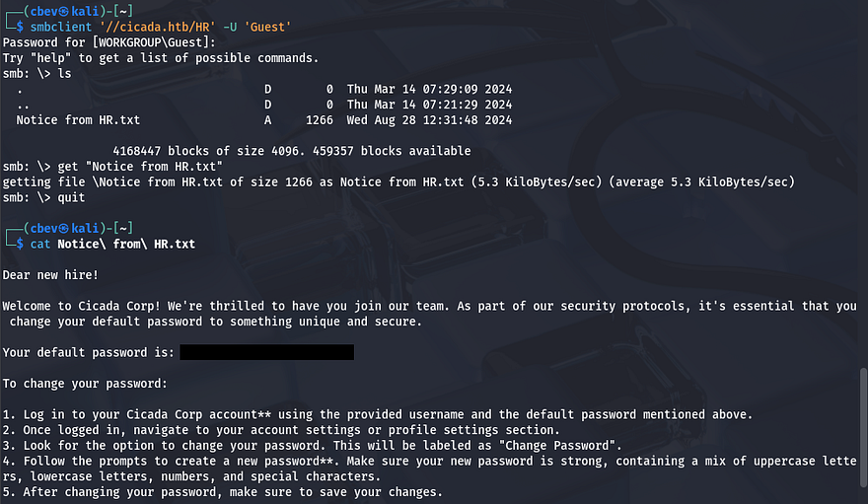Click the quit command at smb prompt
This screenshot has height=504, width=868.
[75, 196]
